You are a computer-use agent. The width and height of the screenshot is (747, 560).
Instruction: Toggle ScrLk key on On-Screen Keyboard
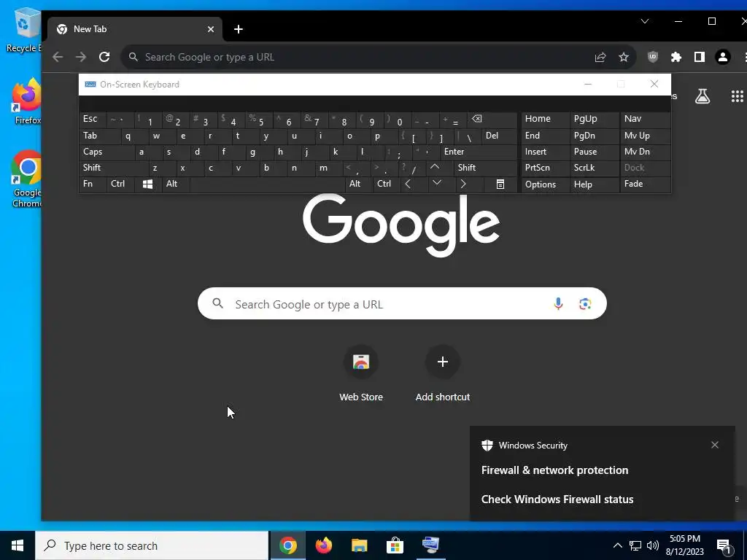coord(594,168)
